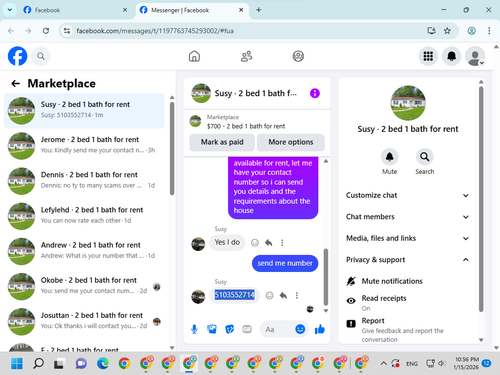
Task: Search in conversation with magnifier icon
Action: 425,157
